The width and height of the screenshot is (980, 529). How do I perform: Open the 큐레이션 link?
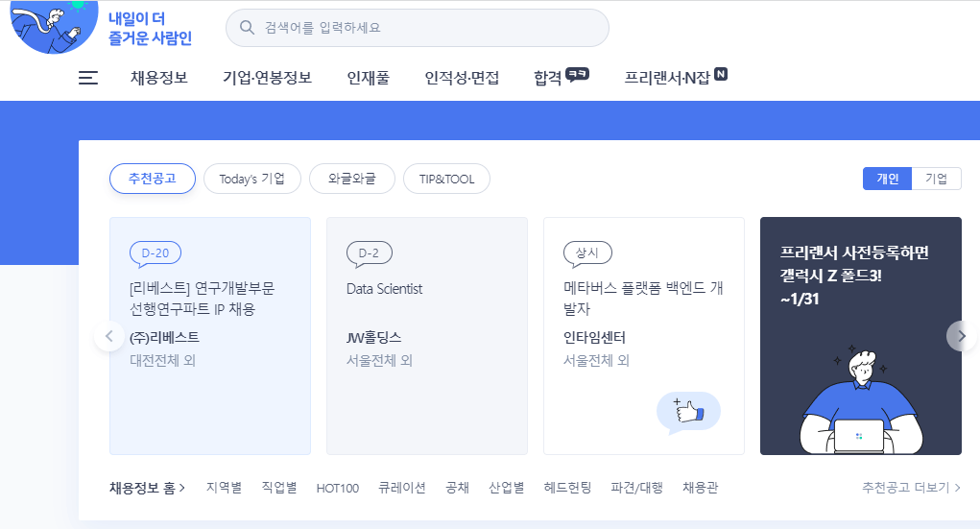[x=402, y=488]
